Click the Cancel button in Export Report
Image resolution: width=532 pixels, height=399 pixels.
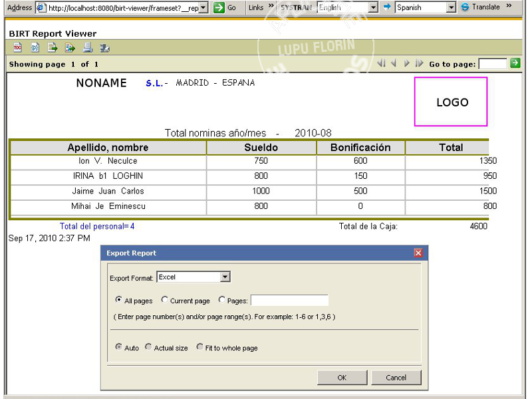[396, 378]
